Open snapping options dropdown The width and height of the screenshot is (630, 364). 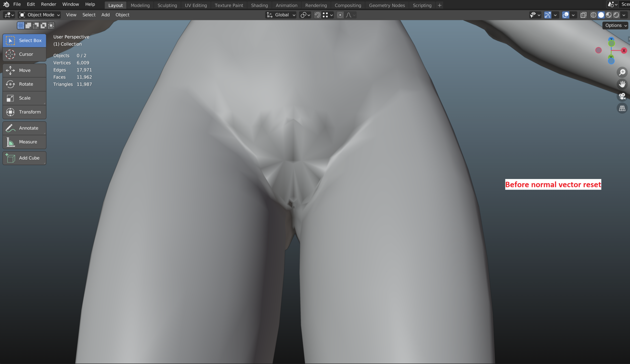[x=328, y=15]
